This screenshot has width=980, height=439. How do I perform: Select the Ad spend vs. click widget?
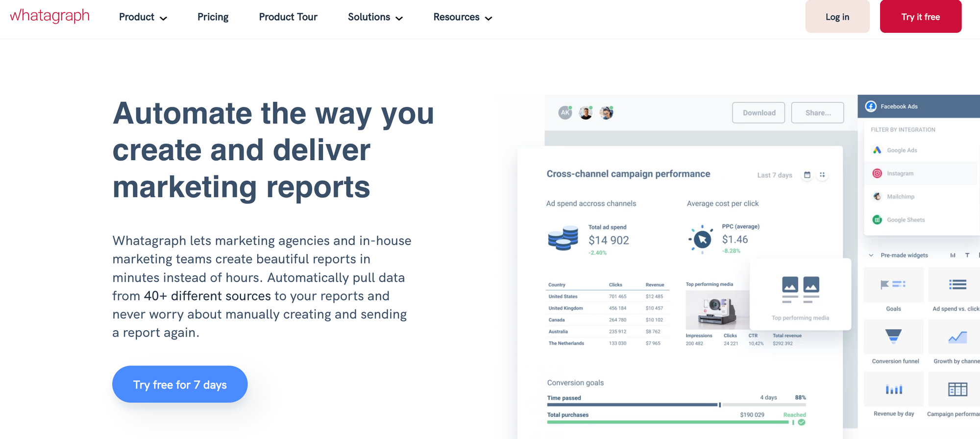955,290
